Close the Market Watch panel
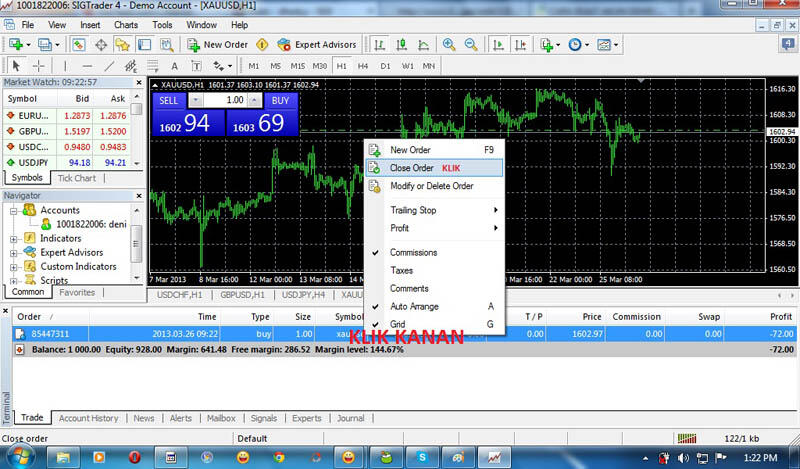 (x=139, y=82)
